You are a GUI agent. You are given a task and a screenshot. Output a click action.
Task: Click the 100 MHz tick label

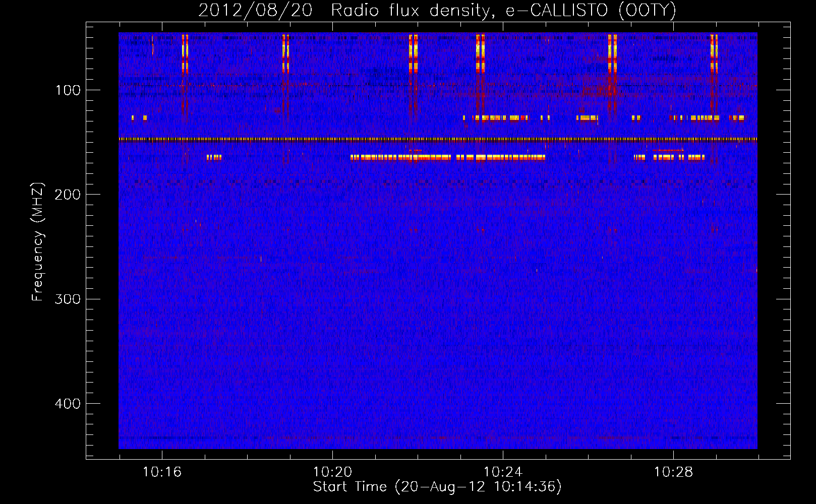click(68, 90)
